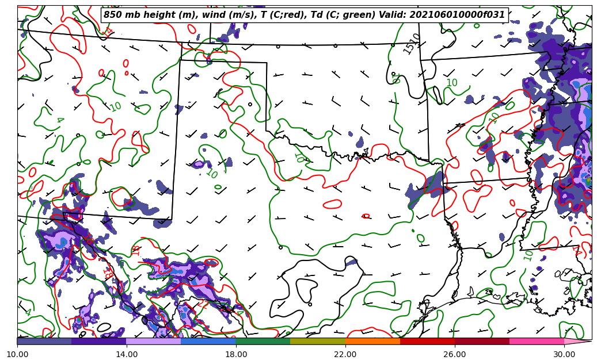Screen dimensions: 597x364
Task: Click the 30.00 colorbar tick label
Action: (x=564, y=354)
